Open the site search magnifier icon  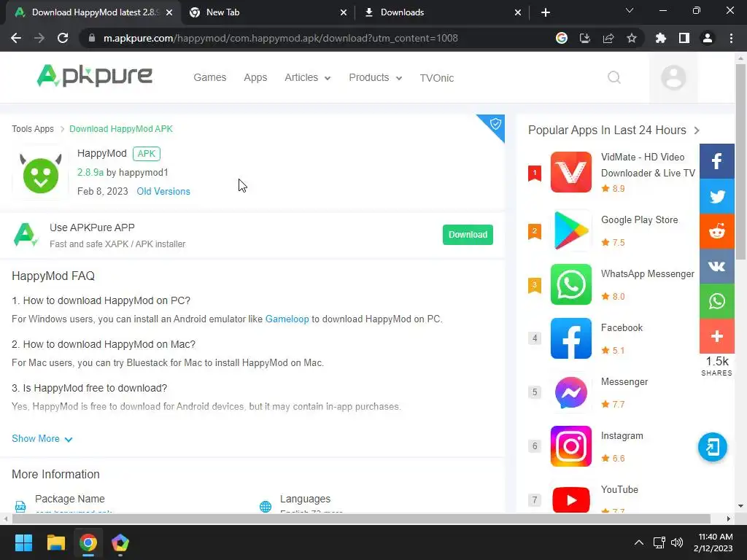tap(614, 77)
